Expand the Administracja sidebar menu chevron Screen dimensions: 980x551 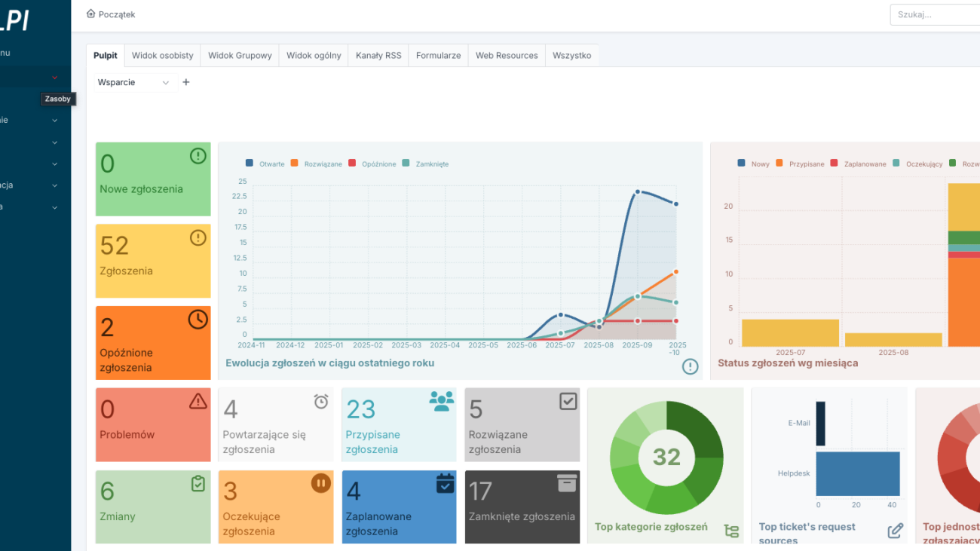54,185
